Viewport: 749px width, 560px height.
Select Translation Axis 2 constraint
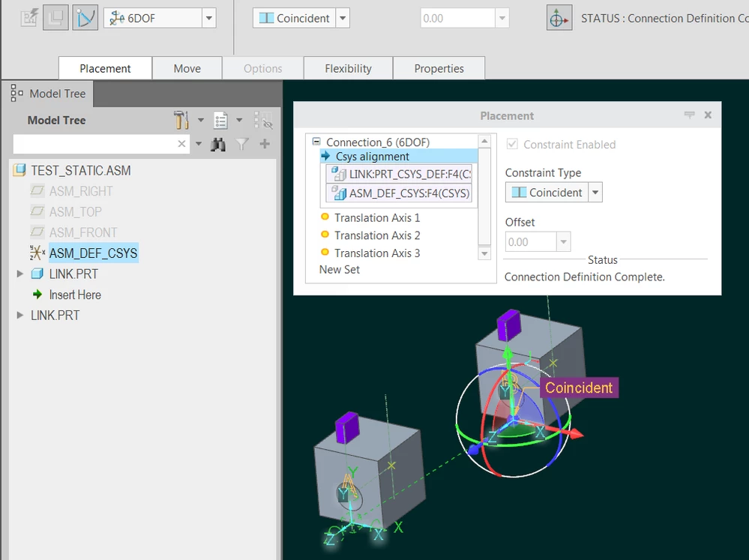377,235
